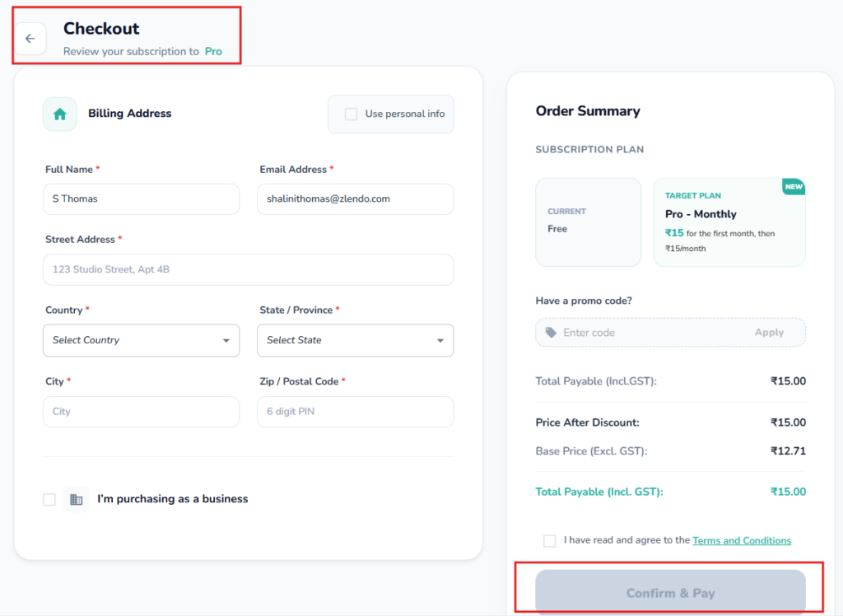Viewport: 843px width, 616px height.
Task: Enable the Use personal info checkbox
Action: [x=352, y=114]
